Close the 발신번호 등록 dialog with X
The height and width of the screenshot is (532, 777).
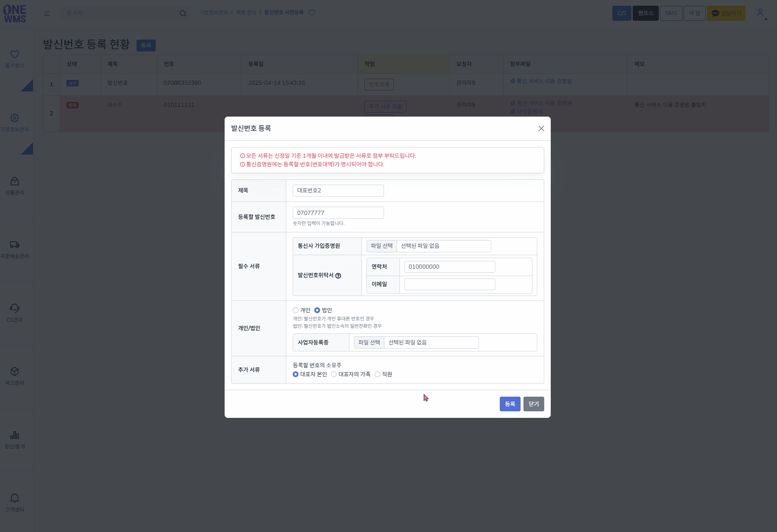pos(541,128)
